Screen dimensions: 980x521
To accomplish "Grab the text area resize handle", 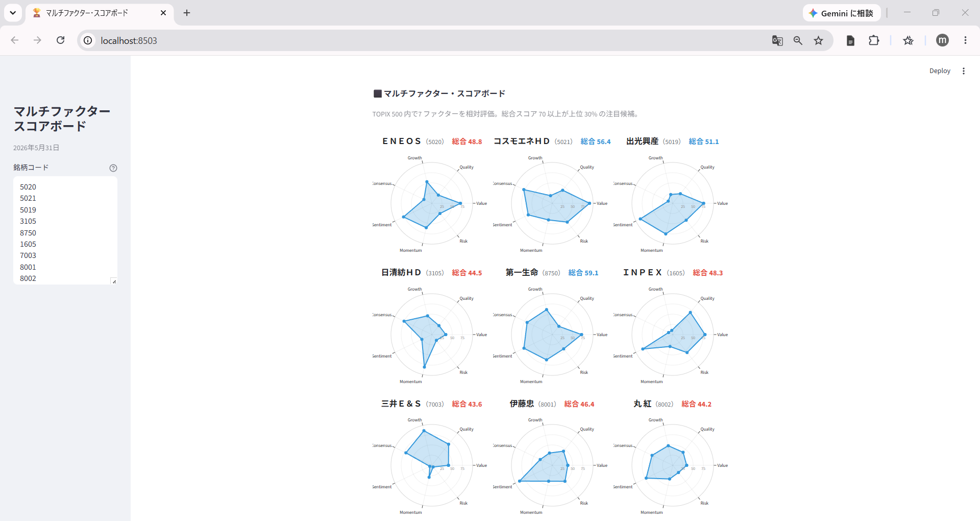I will click(114, 281).
